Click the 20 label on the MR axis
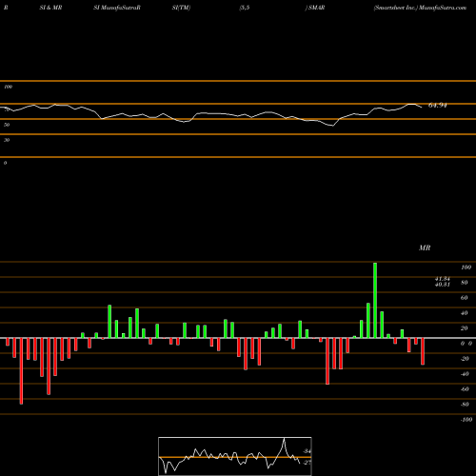Image resolution: width=476 pixels, height=476 pixels. coord(465,328)
